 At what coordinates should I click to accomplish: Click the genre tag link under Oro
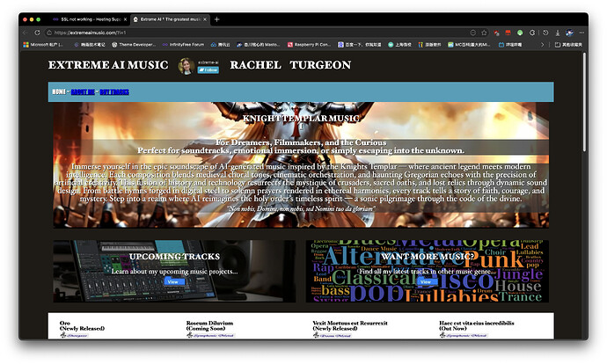coord(77,335)
